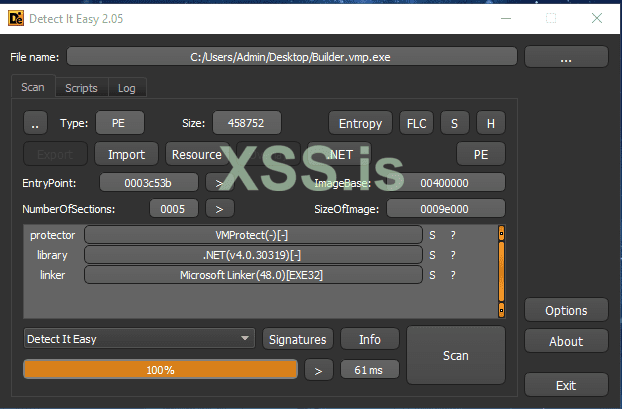Click S in the linker row
Viewport: 622px width, 409px height.
coord(432,275)
